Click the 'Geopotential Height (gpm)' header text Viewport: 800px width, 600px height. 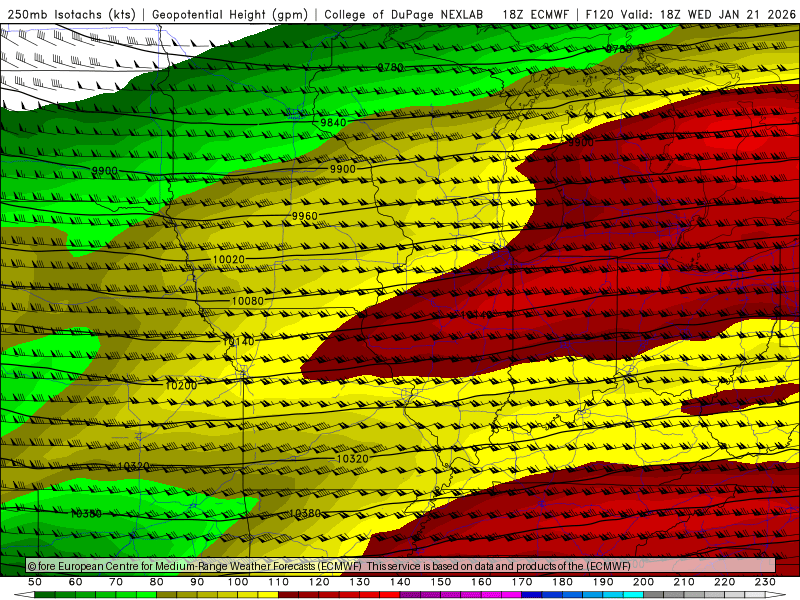230,14
